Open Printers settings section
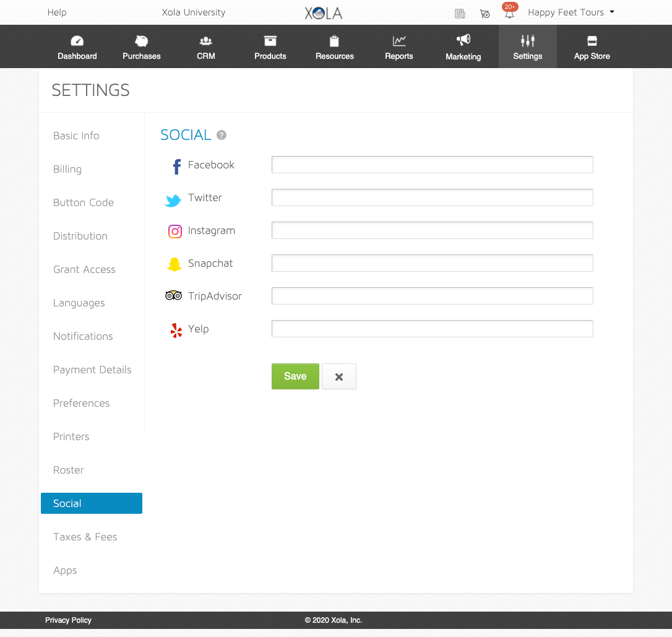 pyautogui.click(x=71, y=437)
